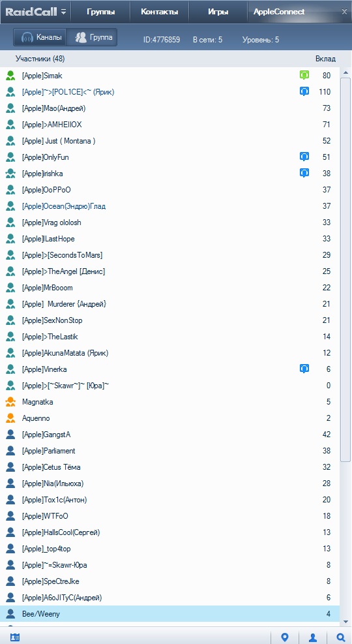Click the avatar icon of [Apple]OnlyFun
The height and width of the screenshot is (644, 352).
click(x=10, y=157)
